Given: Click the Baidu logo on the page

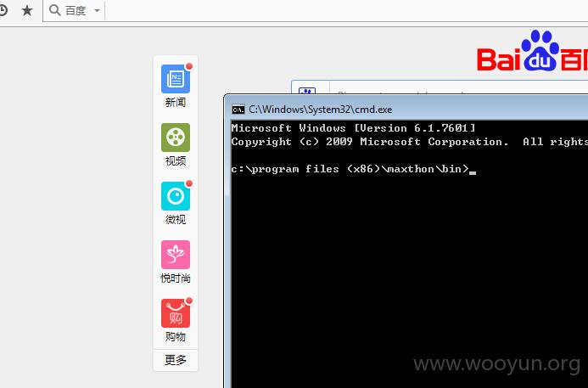Looking at the screenshot, I should pyautogui.click(x=533, y=52).
